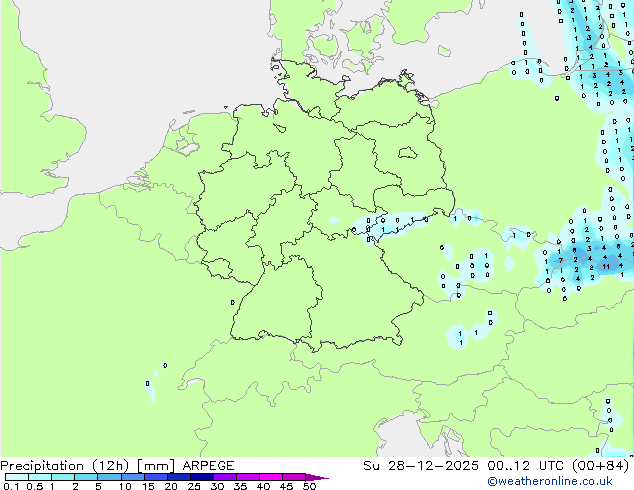Select the 35–40 mm violet legend swatch
This screenshot has height=490, width=634.
248,477
